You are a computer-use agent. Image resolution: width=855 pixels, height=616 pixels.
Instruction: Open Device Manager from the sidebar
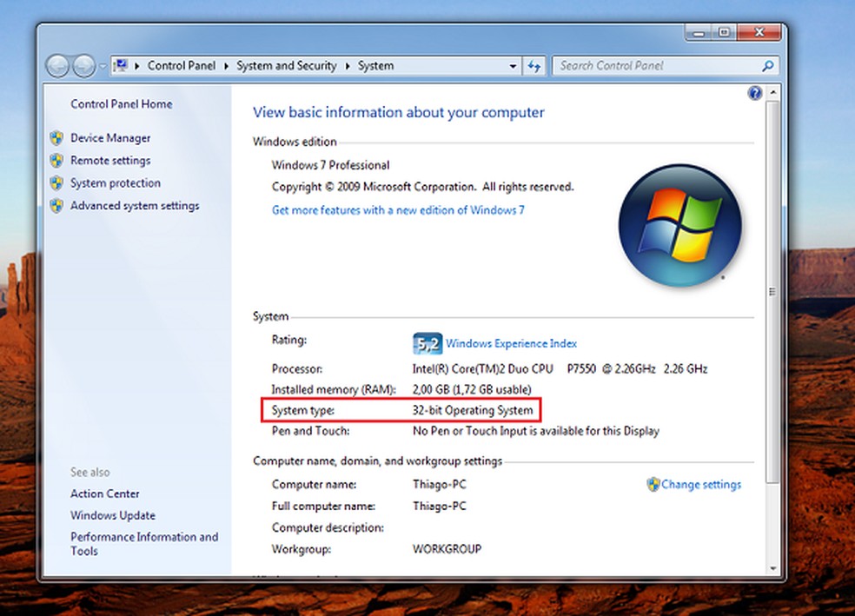click(x=109, y=137)
